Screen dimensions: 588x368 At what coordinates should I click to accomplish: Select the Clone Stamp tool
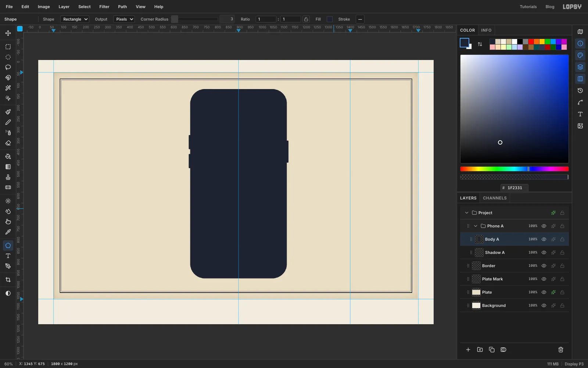(x=8, y=177)
